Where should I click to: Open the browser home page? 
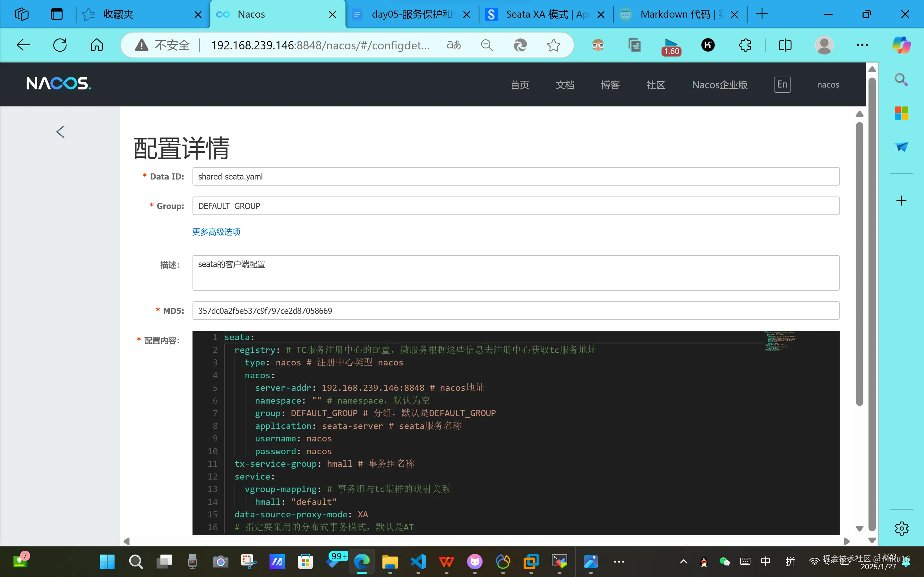tap(97, 45)
